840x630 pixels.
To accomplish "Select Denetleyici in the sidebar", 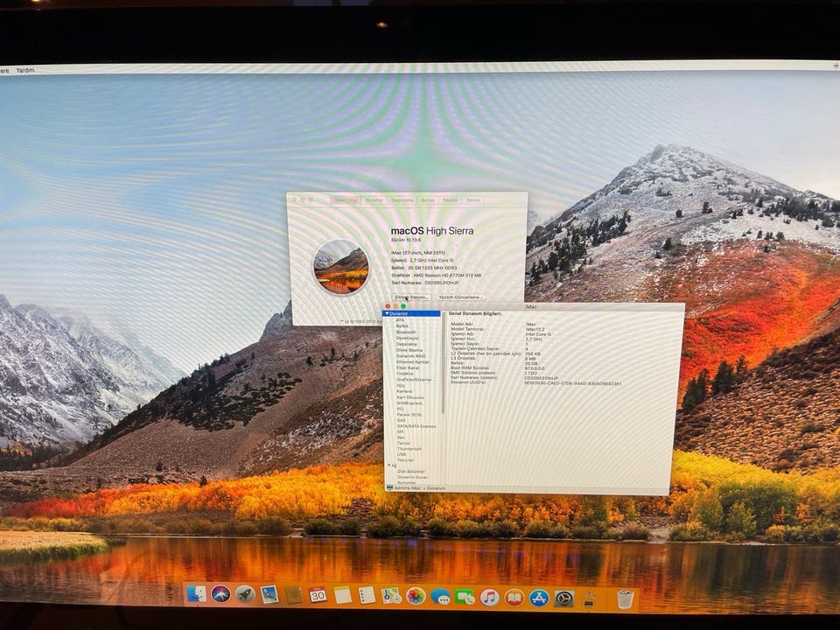I will click(x=407, y=338).
